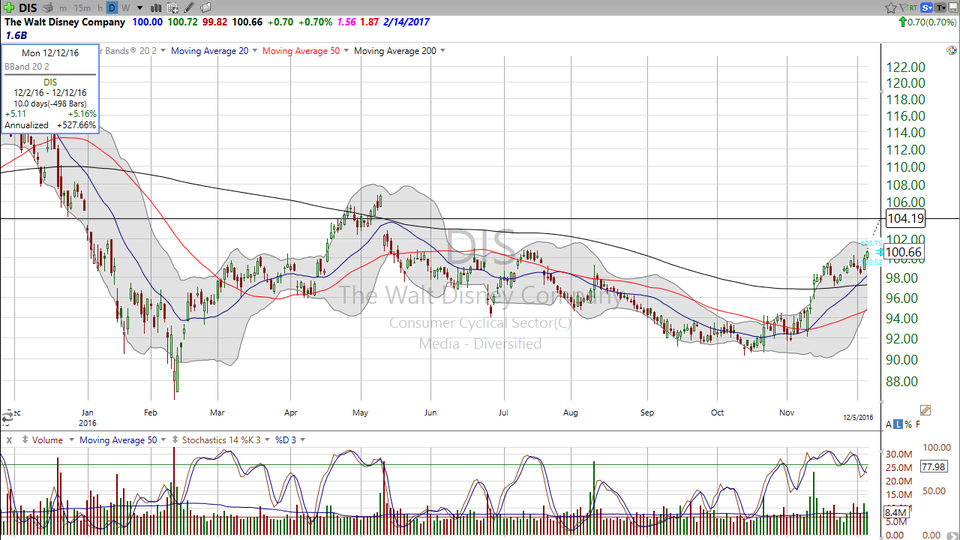Click the 88.00 price scale label
This screenshot has height=540, width=960.
point(902,382)
